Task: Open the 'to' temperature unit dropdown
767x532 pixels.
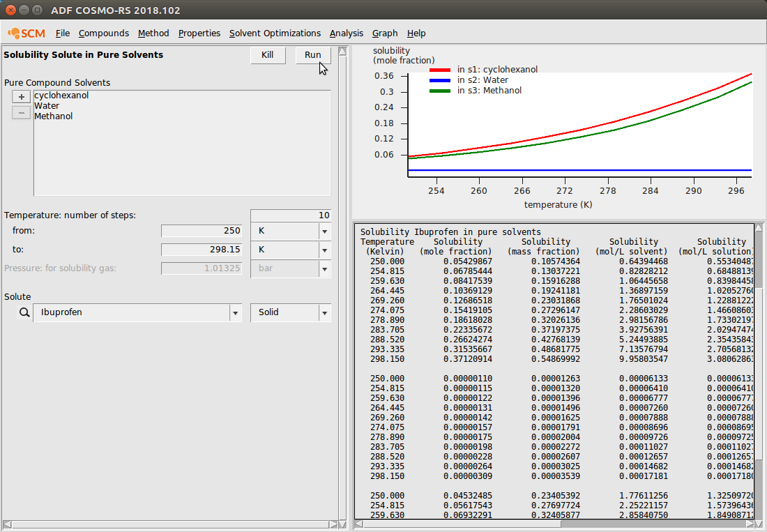Action: 291,250
